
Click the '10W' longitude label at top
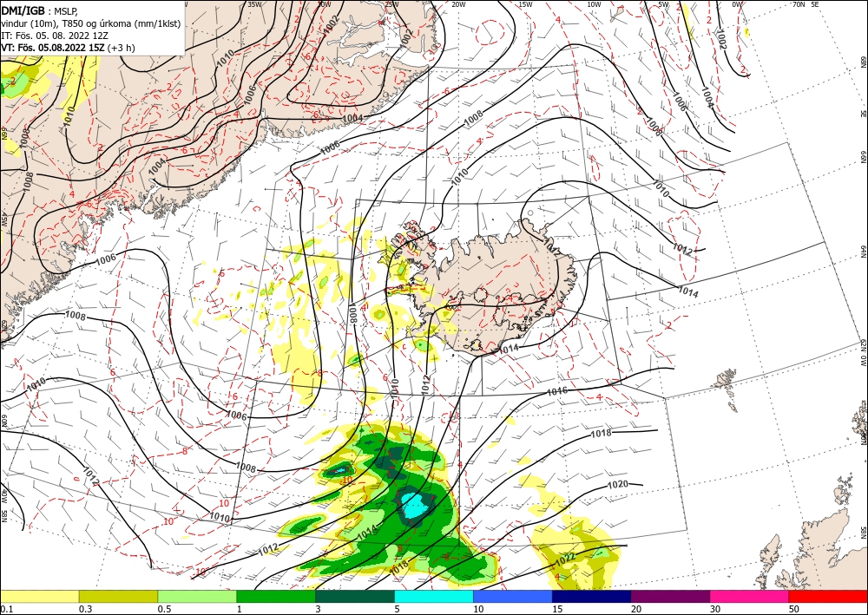[594, 4]
